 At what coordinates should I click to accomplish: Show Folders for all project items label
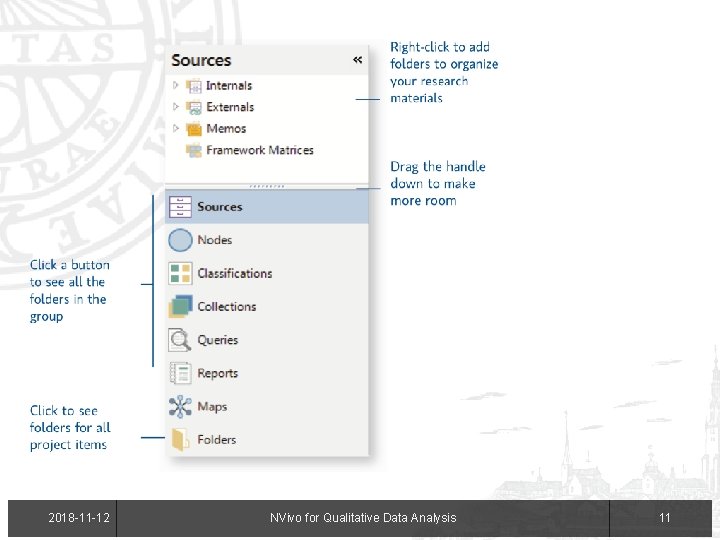pyautogui.click(x=217, y=440)
